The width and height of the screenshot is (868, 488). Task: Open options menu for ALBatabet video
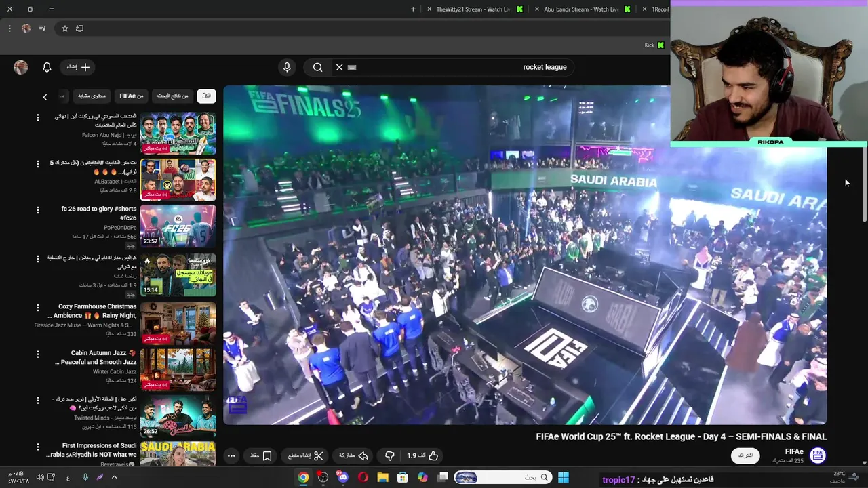click(x=38, y=164)
